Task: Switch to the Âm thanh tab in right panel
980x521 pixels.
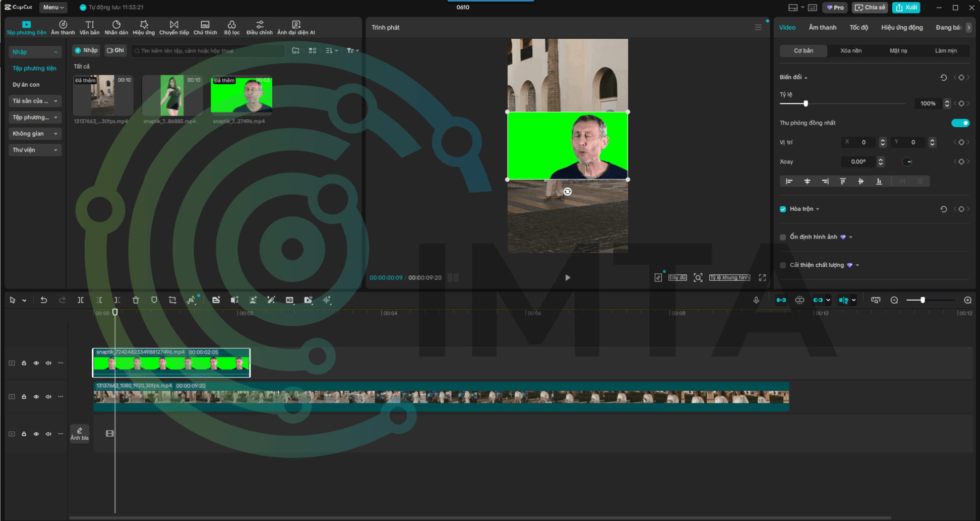Action: pyautogui.click(x=822, y=27)
